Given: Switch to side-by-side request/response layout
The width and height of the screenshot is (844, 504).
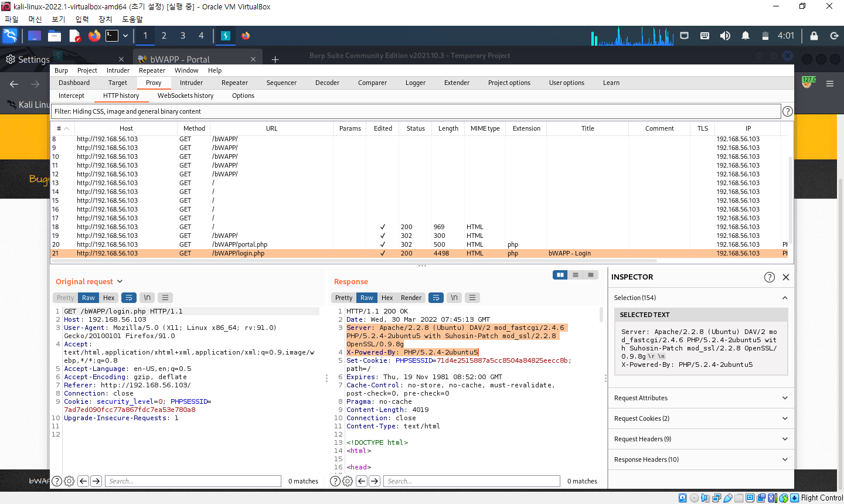Looking at the screenshot, I should 560,275.
